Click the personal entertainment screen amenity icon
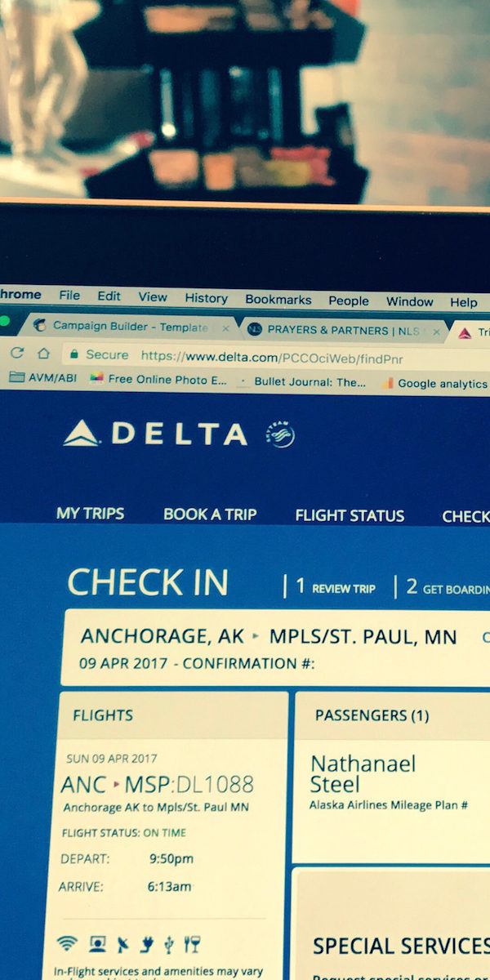The width and height of the screenshot is (490, 980). [x=98, y=944]
